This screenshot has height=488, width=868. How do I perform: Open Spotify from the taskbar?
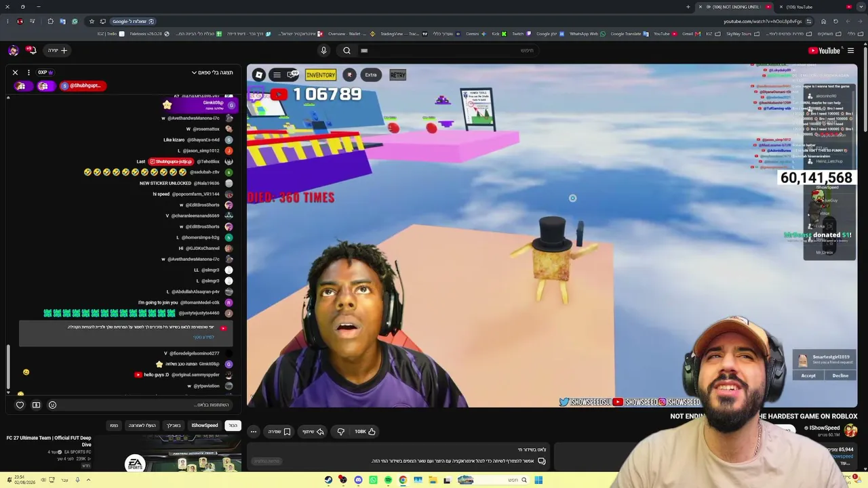(x=388, y=480)
